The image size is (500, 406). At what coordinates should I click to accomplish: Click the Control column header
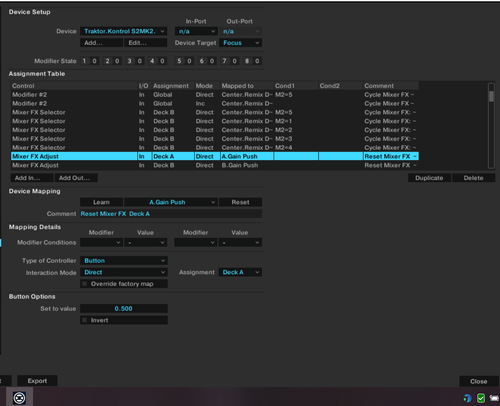[x=74, y=86]
